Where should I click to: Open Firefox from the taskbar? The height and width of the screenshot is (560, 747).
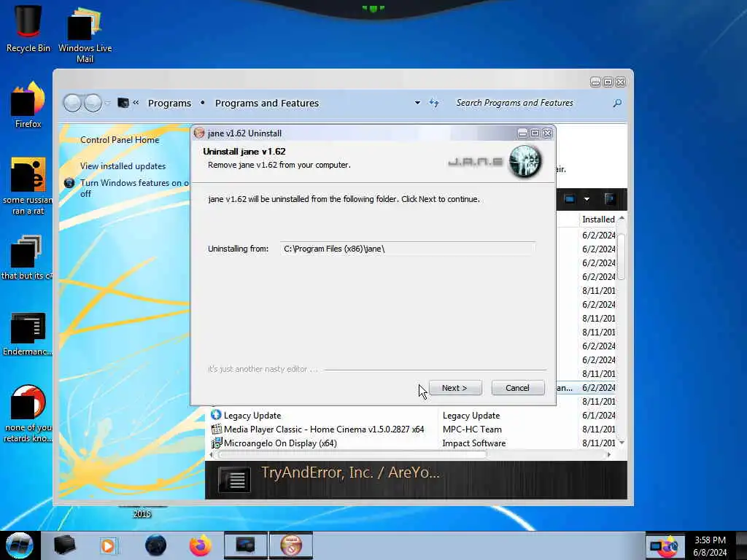[x=201, y=545]
